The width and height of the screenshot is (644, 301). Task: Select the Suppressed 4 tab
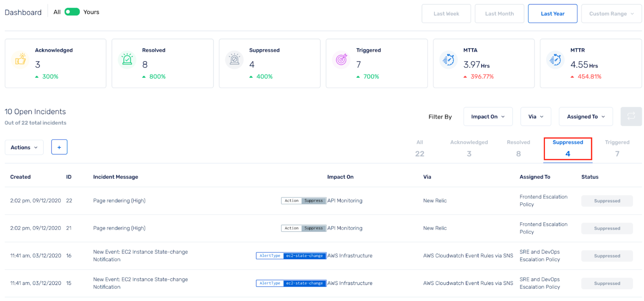tap(568, 149)
